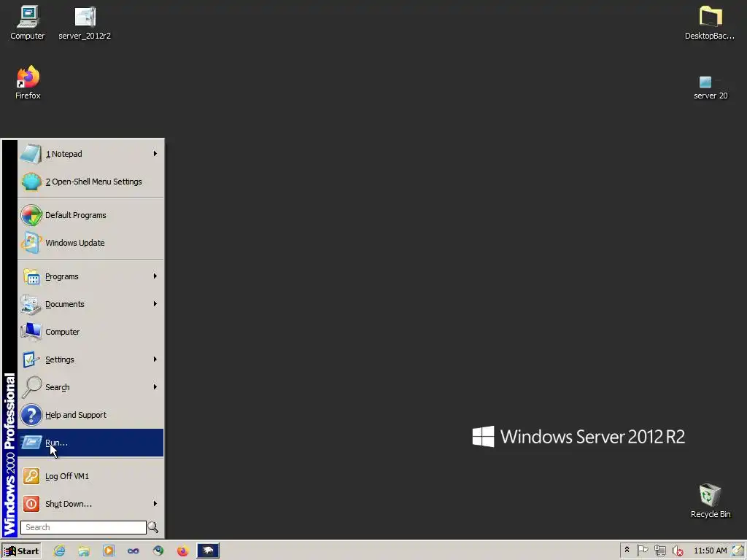Open the Documents submenu

pyautogui.click(x=90, y=304)
